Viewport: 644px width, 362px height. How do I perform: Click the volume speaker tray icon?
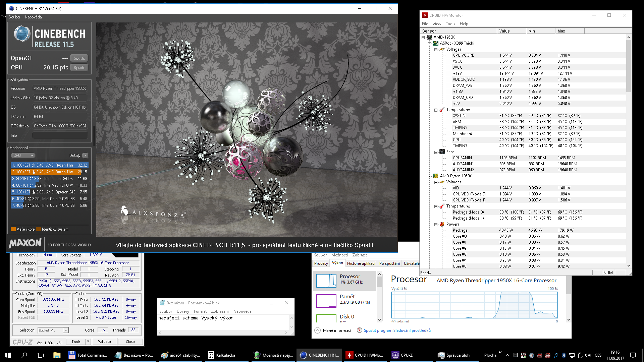[588, 355]
